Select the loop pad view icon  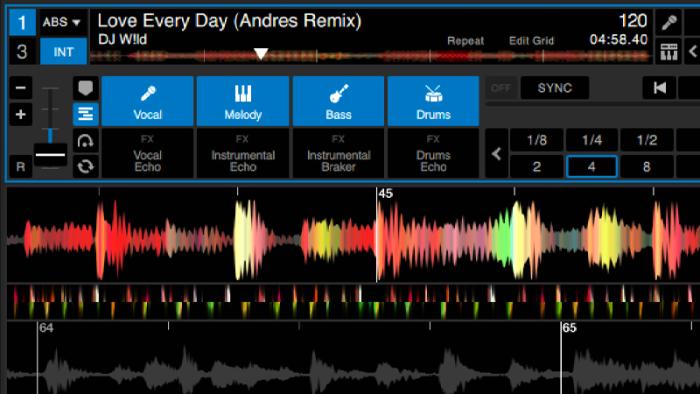click(x=85, y=141)
